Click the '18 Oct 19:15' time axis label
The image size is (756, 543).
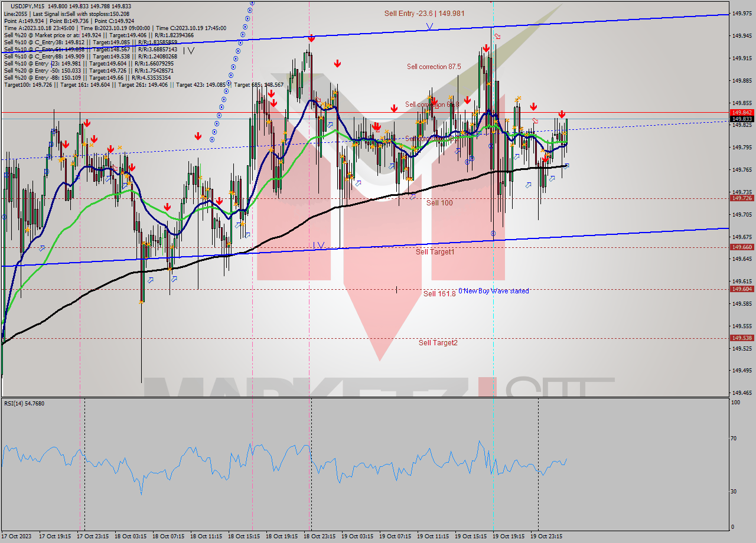click(282, 537)
